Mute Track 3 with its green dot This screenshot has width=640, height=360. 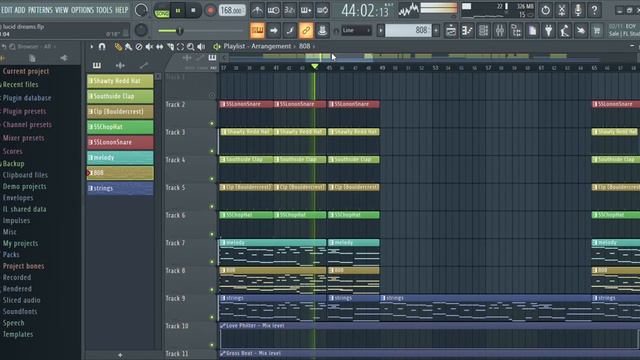click(212, 151)
